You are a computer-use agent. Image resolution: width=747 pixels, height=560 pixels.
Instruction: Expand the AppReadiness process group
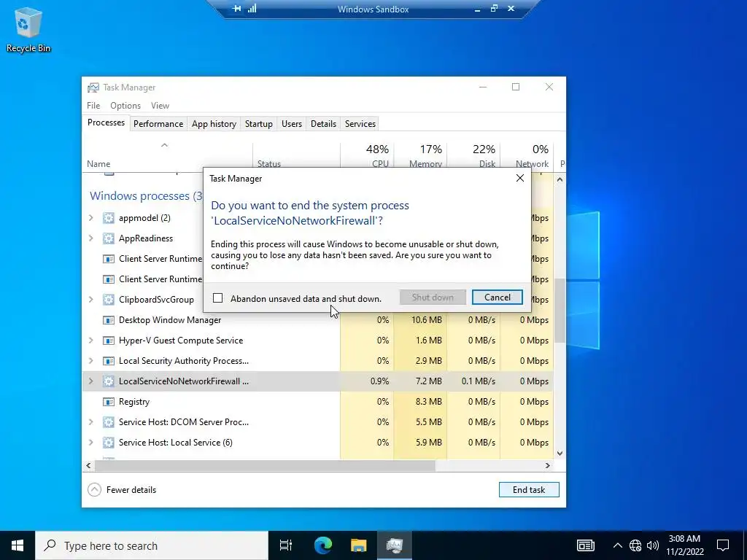click(x=91, y=238)
